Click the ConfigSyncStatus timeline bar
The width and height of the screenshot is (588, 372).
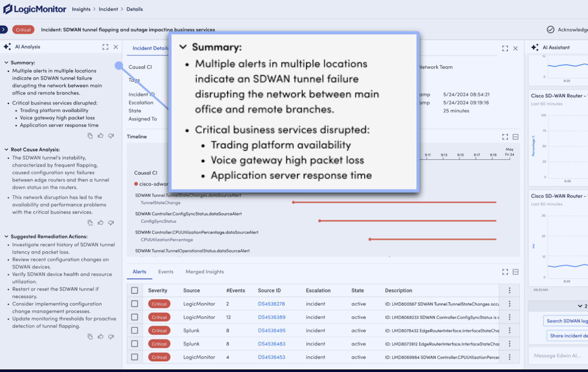tap(408, 221)
